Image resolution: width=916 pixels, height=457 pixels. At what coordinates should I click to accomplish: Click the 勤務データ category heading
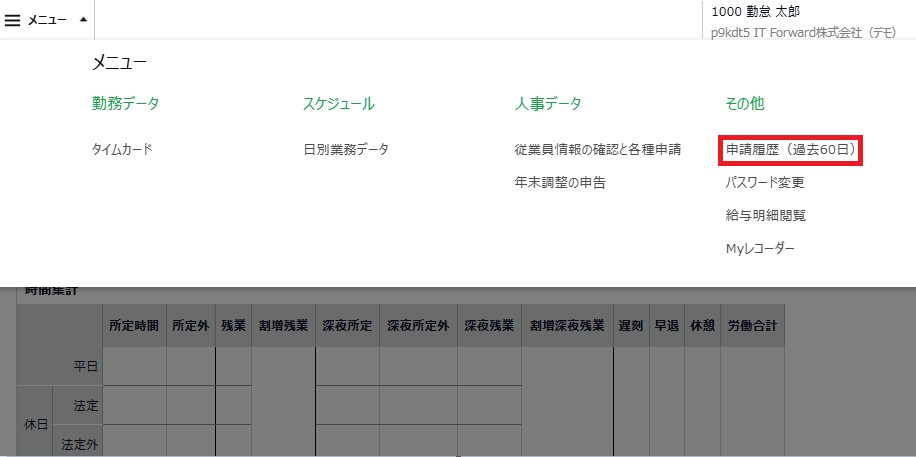coord(125,104)
